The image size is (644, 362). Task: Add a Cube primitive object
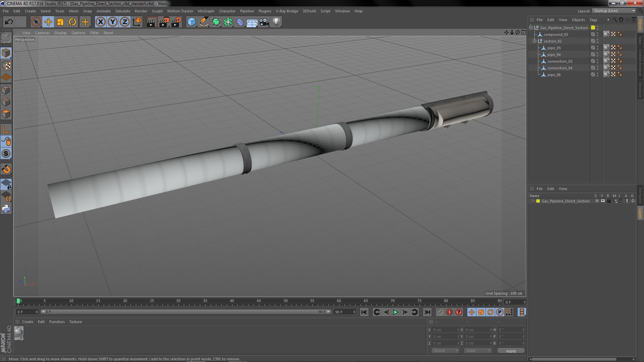tap(192, 22)
